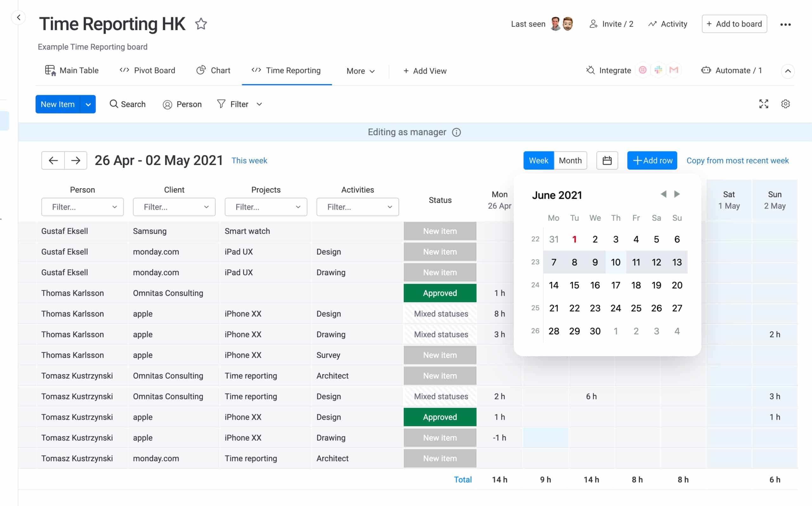Collapse the board header with the chevron
Screen dimensions: 812x506
[788, 71]
